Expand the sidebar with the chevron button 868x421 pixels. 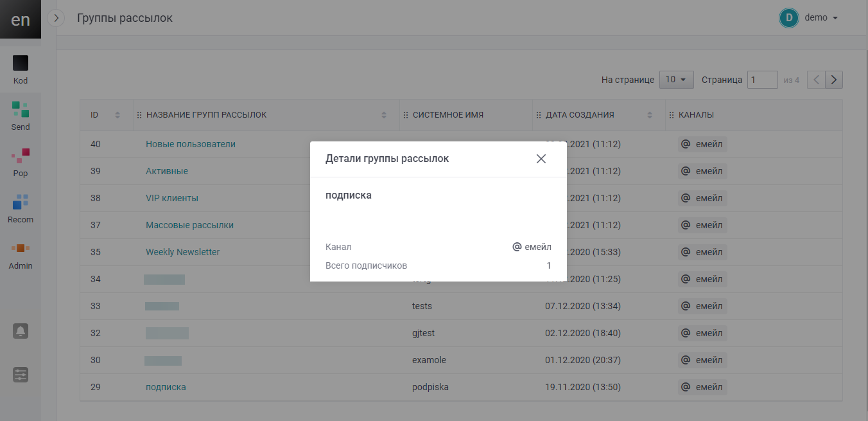click(x=56, y=18)
